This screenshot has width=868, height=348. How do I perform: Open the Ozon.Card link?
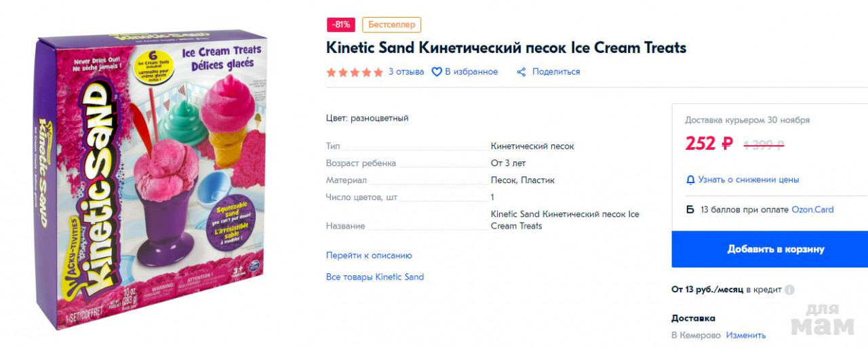[812, 210]
